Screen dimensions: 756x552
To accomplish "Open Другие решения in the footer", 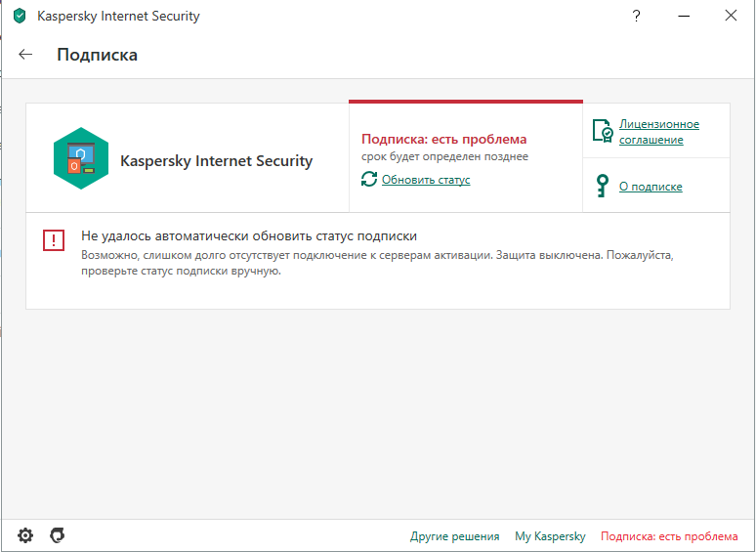I will coord(454,536).
